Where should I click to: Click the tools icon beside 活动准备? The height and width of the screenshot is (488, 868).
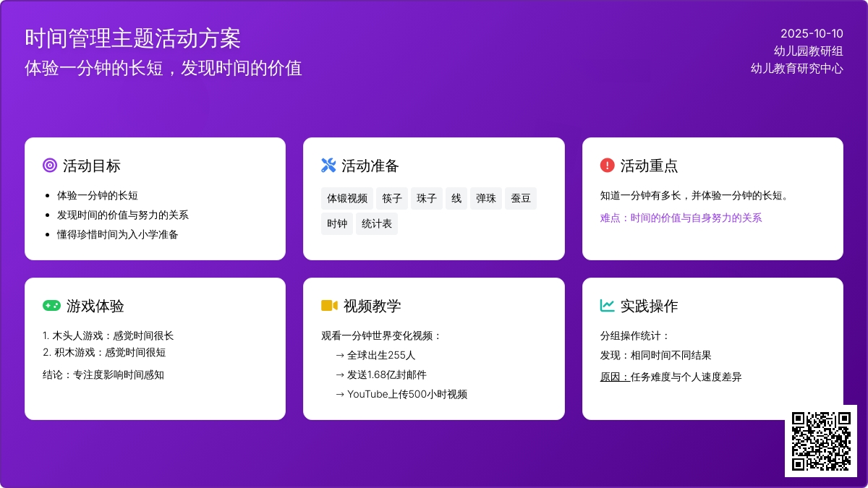pyautogui.click(x=328, y=166)
